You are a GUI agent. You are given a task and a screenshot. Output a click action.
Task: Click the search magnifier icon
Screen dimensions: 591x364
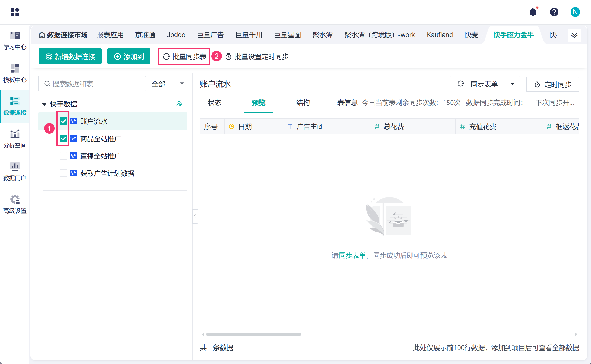47,84
